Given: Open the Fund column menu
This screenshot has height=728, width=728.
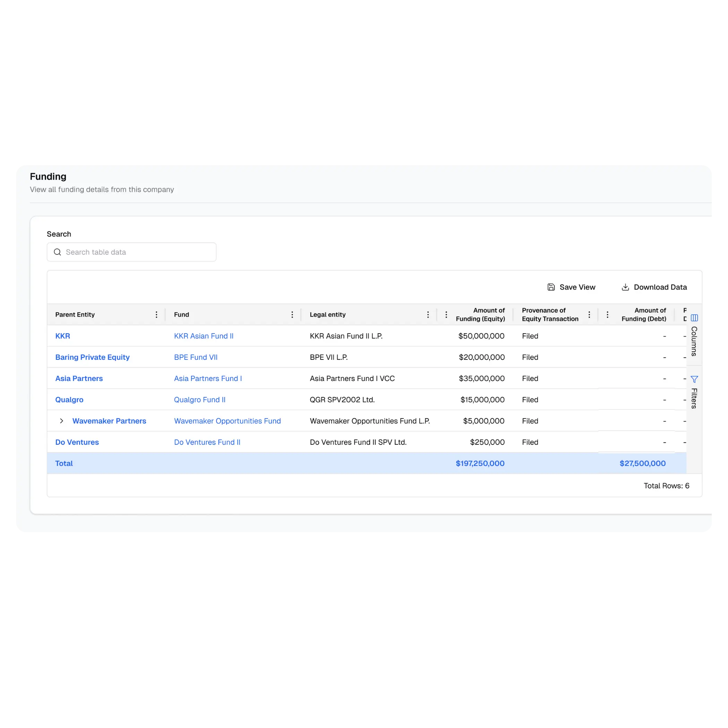Looking at the screenshot, I should (292, 315).
